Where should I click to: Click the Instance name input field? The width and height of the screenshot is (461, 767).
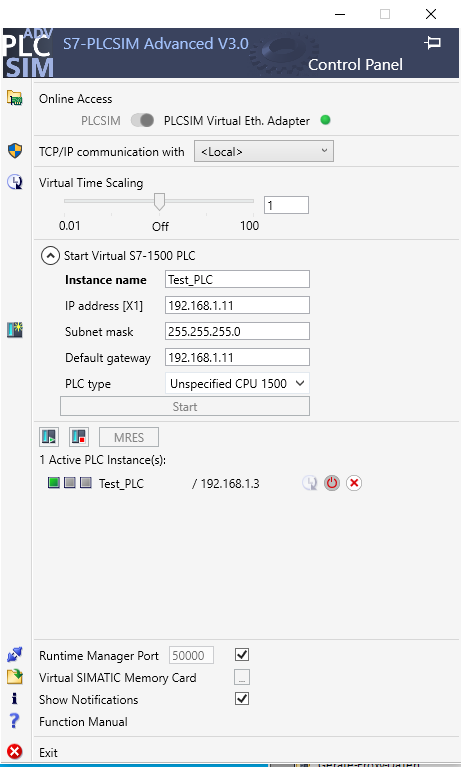[237, 279]
